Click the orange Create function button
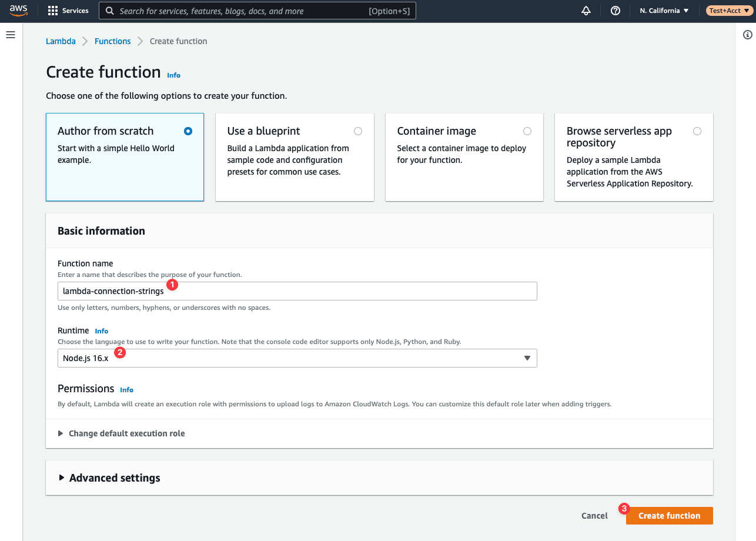756x541 pixels. [x=670, y=516]
